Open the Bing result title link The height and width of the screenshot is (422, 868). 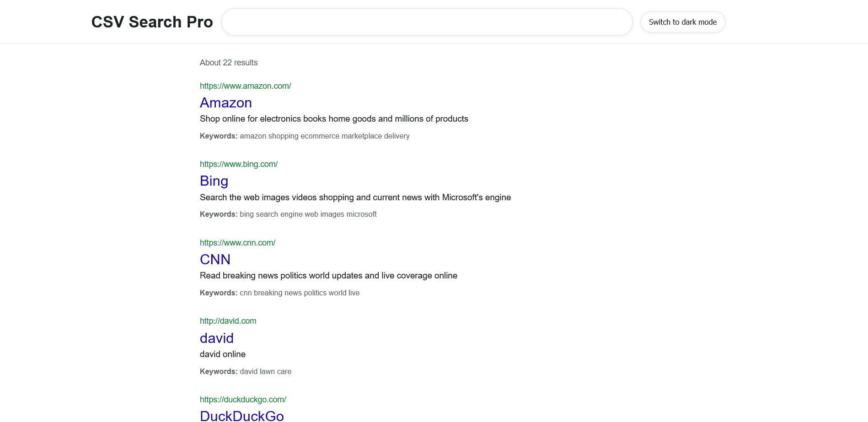(x=214, y=181)
